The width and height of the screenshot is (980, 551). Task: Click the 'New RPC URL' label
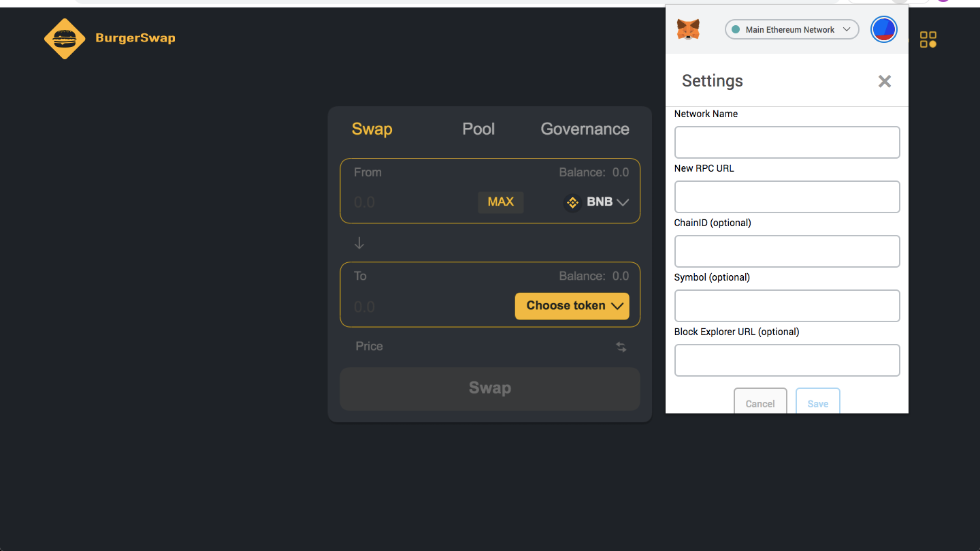[704, 168]
